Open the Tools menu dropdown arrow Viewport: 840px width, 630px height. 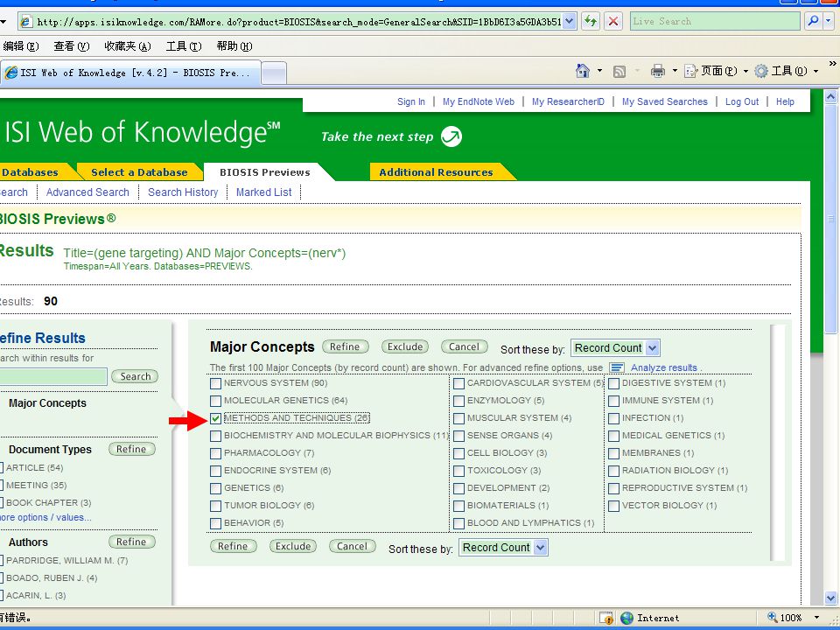click(x=815, y=71)
